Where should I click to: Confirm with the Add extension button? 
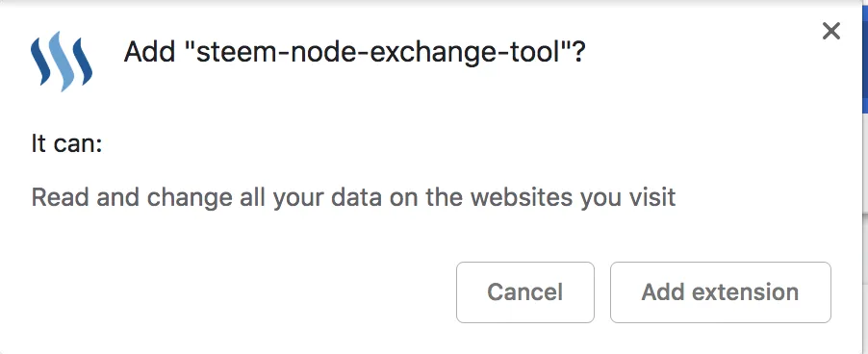pos(720,292)
